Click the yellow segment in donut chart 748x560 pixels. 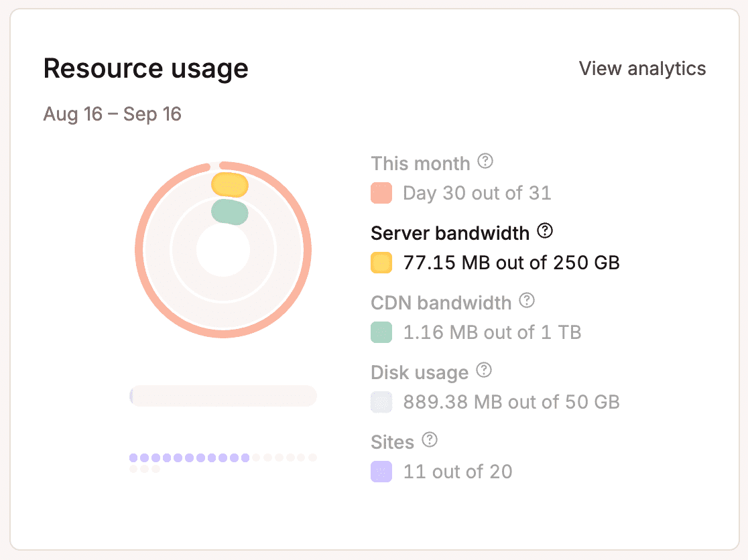coord(230,184)
